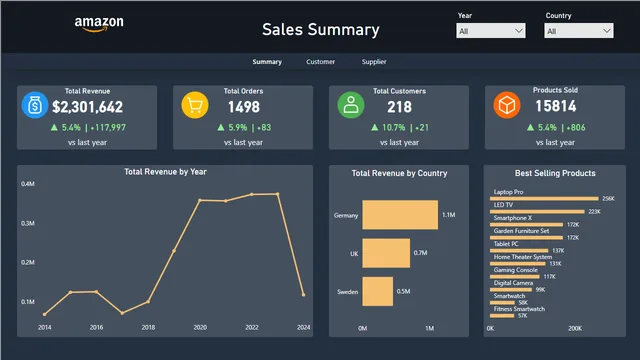This screenshot has width=640, height=360.
Task: Click the 'vs last year' text under Total Orders
Action: point(243,142)
